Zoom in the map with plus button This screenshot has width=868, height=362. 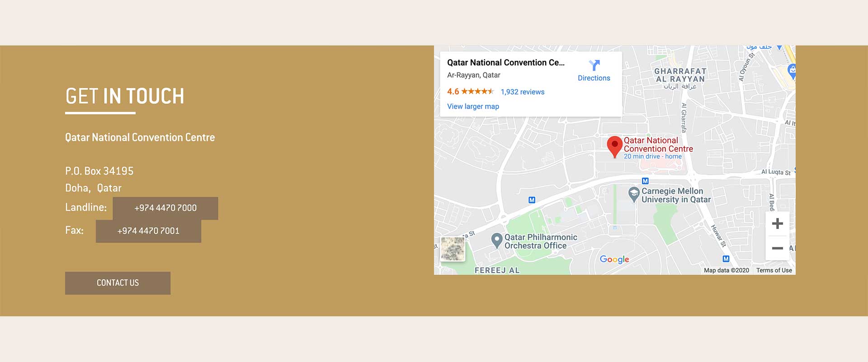(777, 224)
